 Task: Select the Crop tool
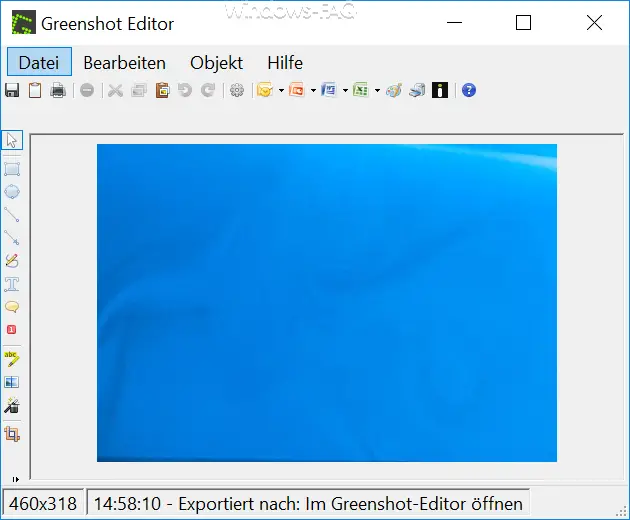pyautogui.click(x=12, y=434)
